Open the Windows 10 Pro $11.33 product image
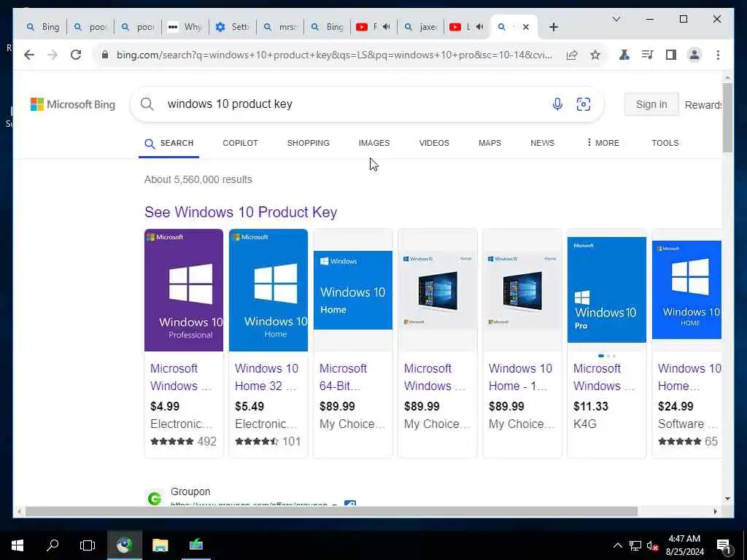 click(x=606, y=289)
